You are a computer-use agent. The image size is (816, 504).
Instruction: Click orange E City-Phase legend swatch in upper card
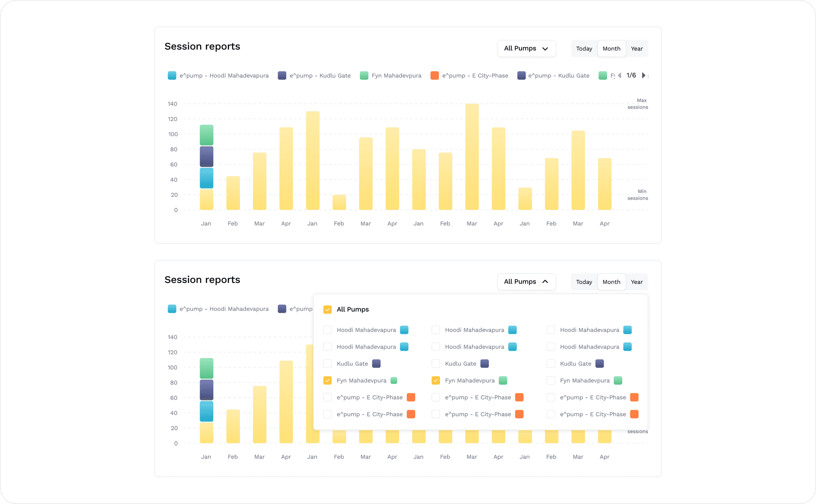tap(435, 75)
